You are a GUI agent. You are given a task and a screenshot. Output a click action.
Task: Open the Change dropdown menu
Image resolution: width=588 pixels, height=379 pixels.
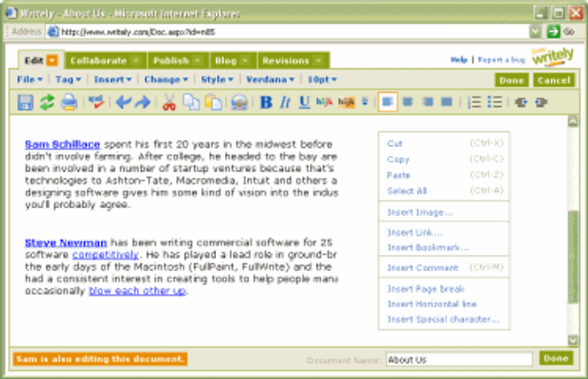click(166, 80)
